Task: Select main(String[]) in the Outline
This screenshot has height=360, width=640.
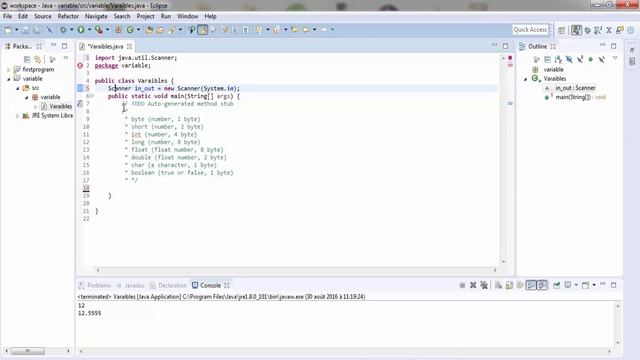Action: [580, 97]
